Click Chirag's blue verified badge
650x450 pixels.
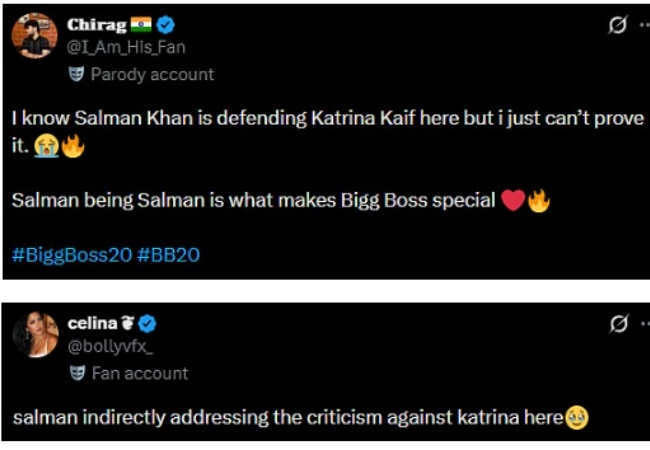[x=165, y=25]
